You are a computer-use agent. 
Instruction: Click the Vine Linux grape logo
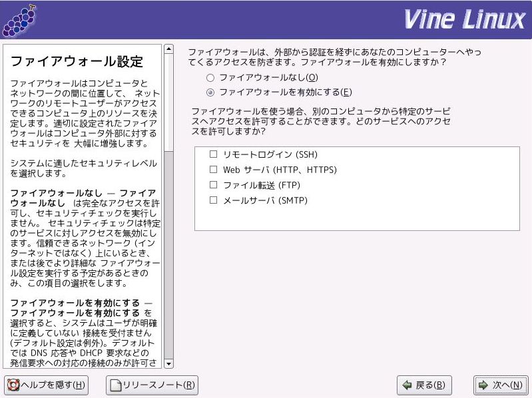coord(20,21)
